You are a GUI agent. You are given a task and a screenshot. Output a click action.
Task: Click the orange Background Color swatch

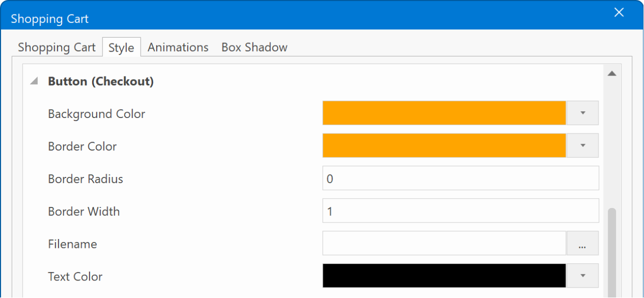(x=444, y=113)
